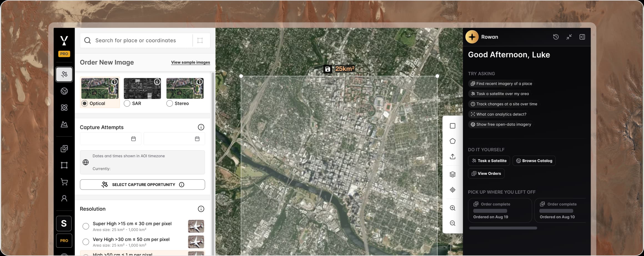
Task: Click the info icon on Select Capture Opportunity
Action: tap(182, 185)
